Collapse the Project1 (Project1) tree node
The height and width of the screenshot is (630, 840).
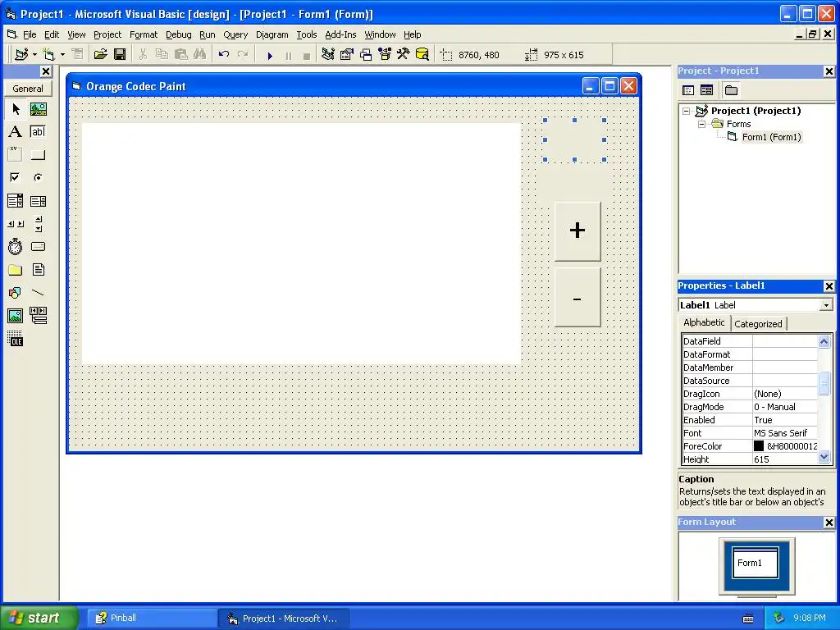point(687,111)
